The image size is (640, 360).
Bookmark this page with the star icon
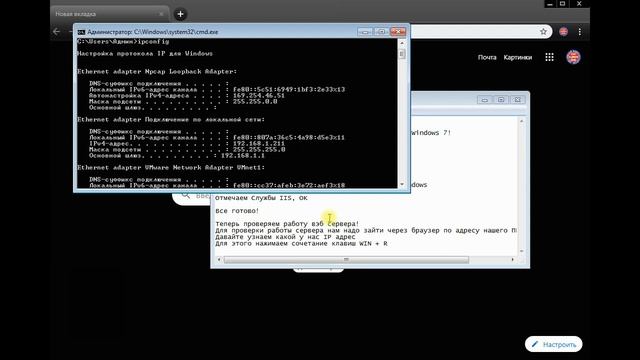[543, 31]
